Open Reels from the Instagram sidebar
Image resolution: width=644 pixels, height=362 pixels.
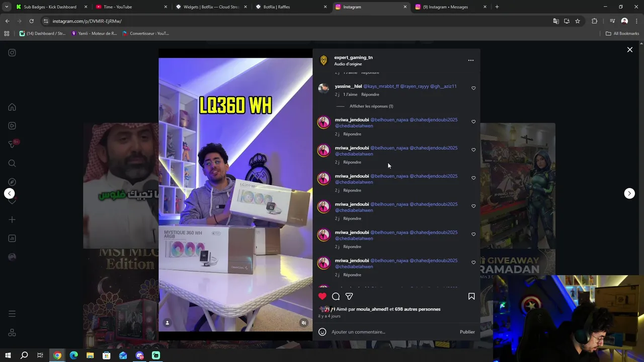pyautogui.click(x=12, y=126)
